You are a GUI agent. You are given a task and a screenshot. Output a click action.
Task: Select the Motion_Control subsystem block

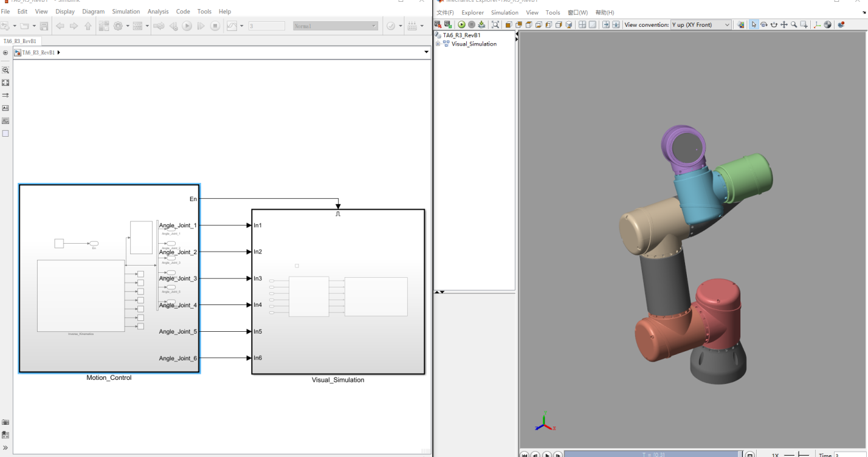pyautogui.click(x=109, y=278)
